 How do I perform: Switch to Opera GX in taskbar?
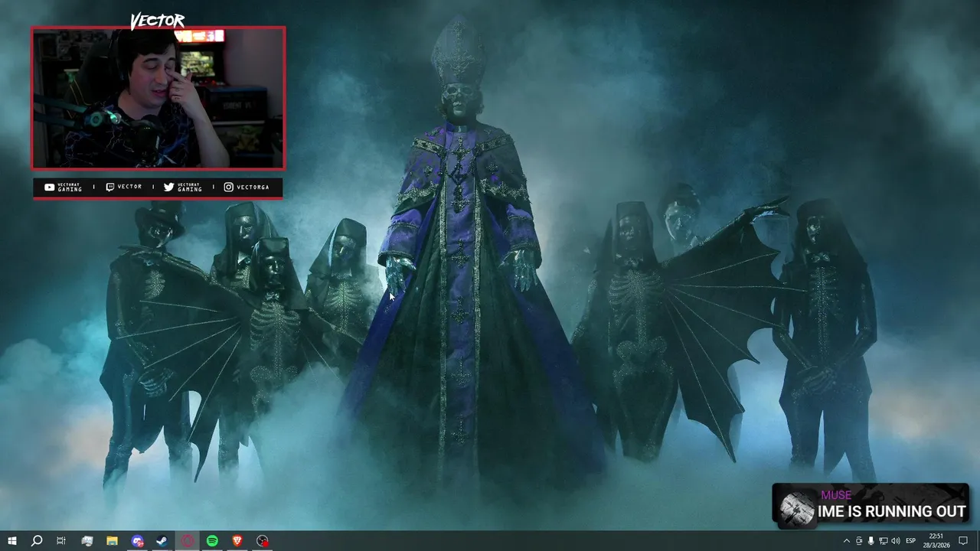(188, 541)
